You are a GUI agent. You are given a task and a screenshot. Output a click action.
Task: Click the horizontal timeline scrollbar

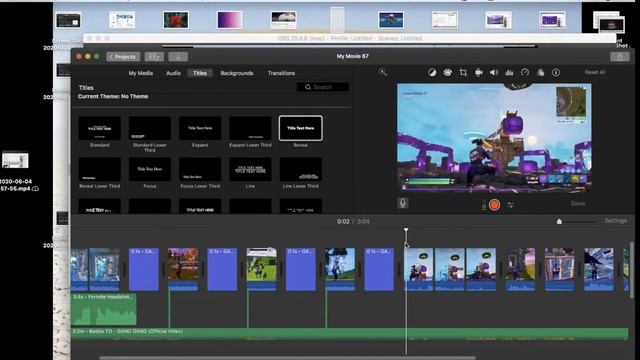[x=287, y=358]
